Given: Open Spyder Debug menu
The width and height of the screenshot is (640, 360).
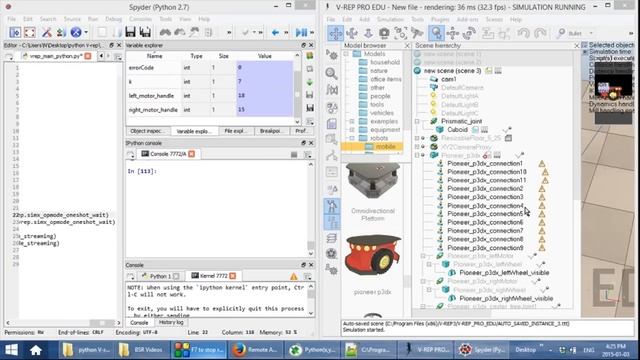Looking at the screenshot, I should 113,19.
